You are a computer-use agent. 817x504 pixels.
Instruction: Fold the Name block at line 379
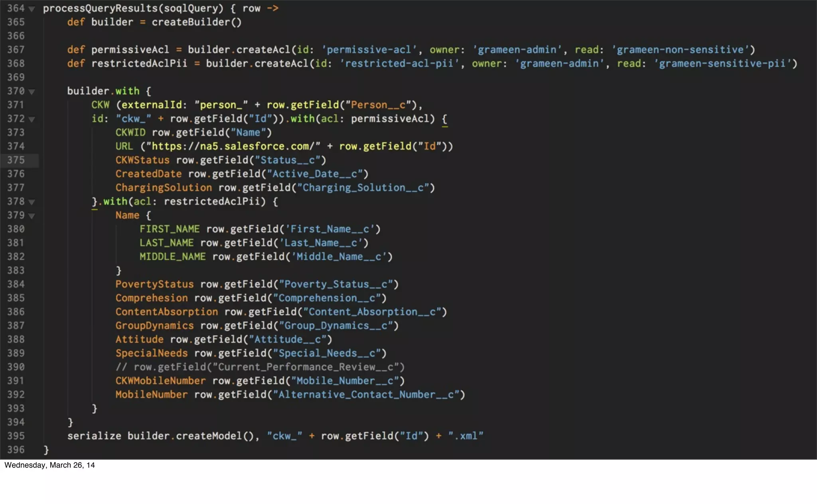32,216
